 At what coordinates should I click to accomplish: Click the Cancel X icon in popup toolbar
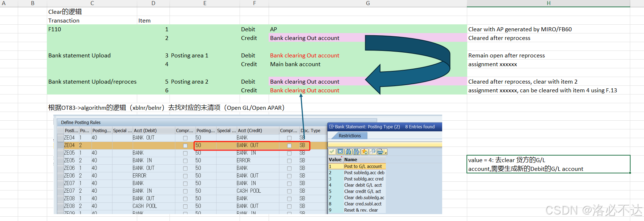(340, 152)
